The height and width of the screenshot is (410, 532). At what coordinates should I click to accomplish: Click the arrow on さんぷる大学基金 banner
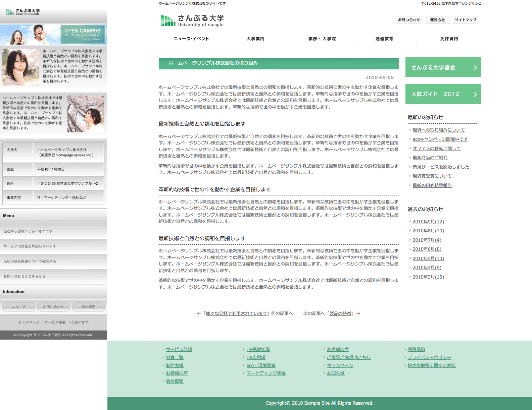tap(475, 67)
